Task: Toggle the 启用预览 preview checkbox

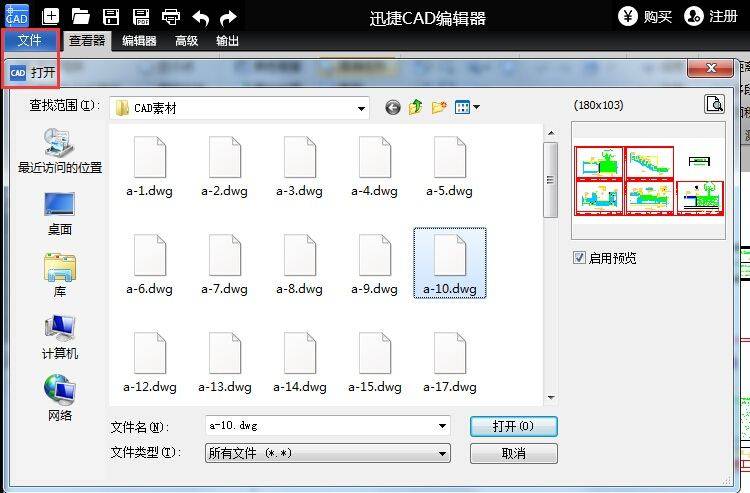Action: pyautogui.click(x=579, y=258)
